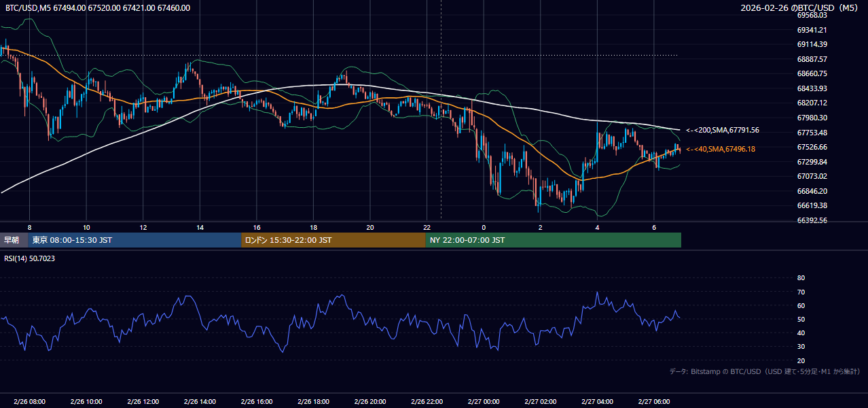The image size is (868, 408).
Task: Click price axis value 68887.57
Action: (812, 59)
